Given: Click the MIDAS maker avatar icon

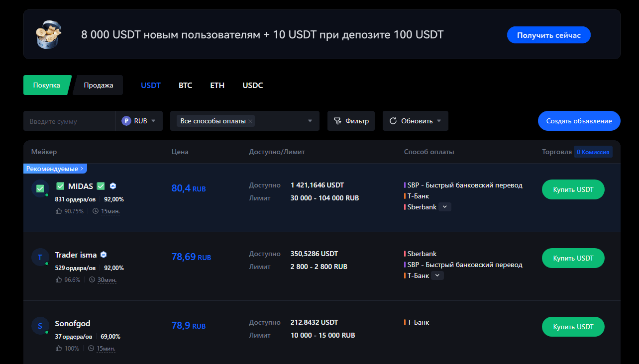Looking at the screenshot, I should [40, 188].
